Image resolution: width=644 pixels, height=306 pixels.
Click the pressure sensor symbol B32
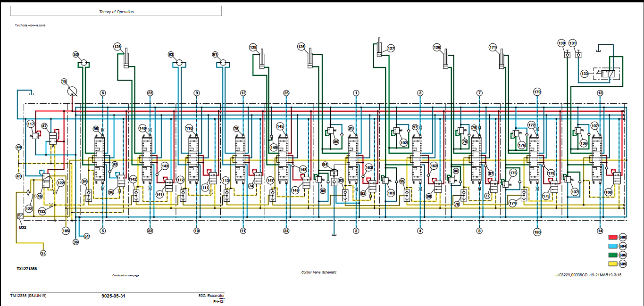pos(20,216)
